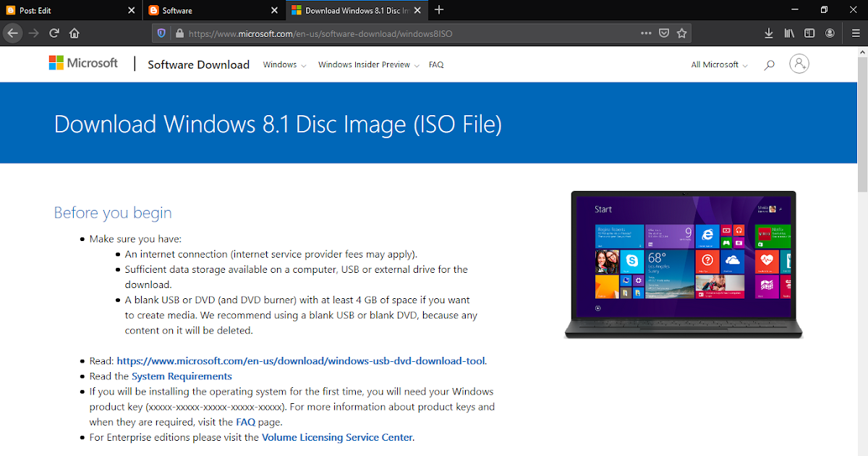Click the Microsoft logo
The image size is (868, 456).
tap(83, 63)
